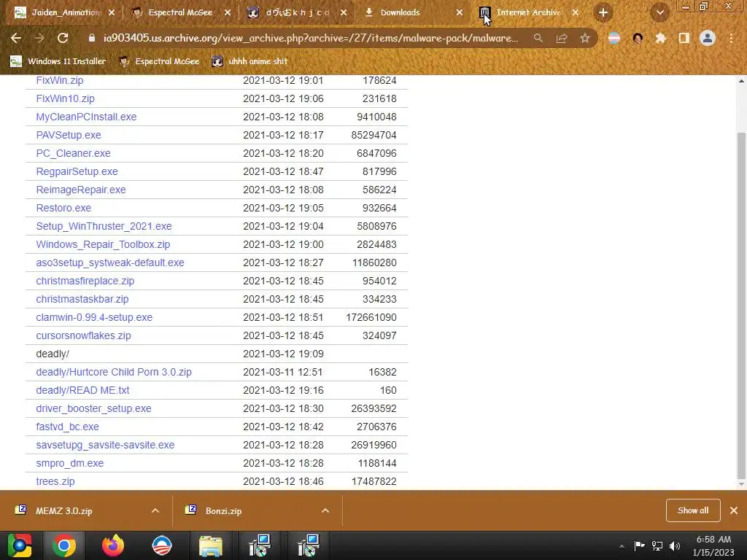The width and height of the screenshot is (747, 560).
Task: Open the Setup_WinThruster_2021.exe link
Action: [x=104, y=226]
